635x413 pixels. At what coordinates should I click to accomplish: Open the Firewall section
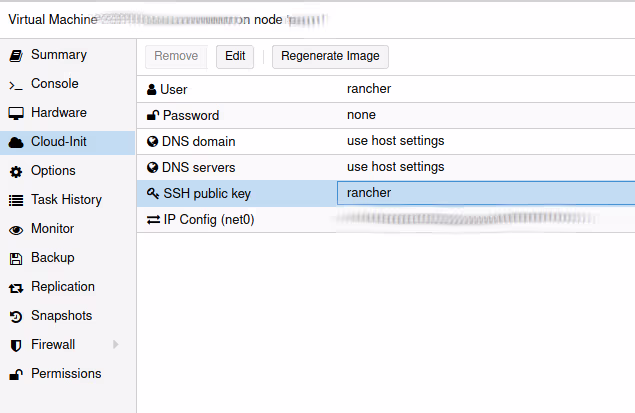pyautogui.click(x=52, y=345)
